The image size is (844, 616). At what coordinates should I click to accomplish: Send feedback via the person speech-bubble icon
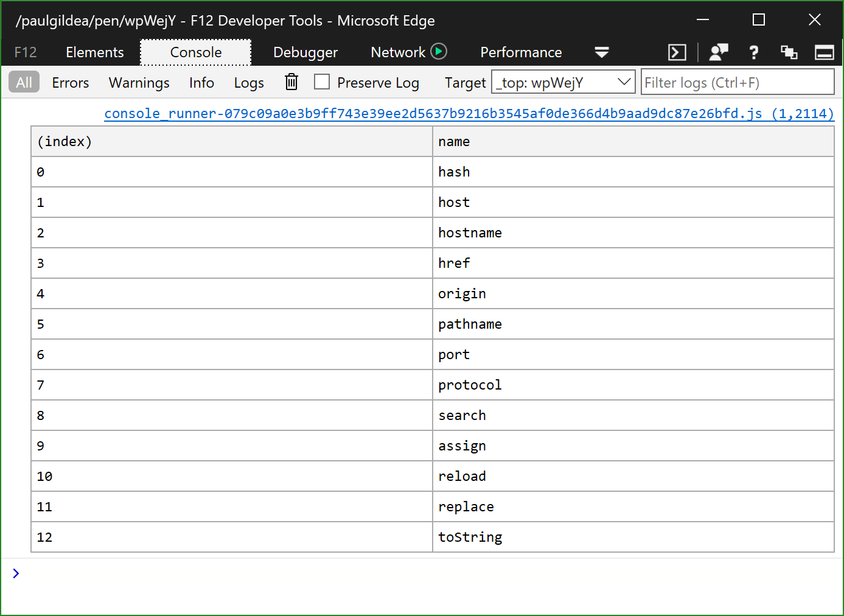[x=718, y=52]
